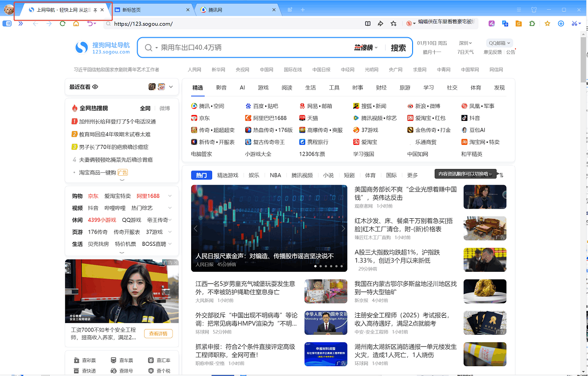Open hot search 加州州长给拜登打了5个电话没通
The width and height of the screenshot is (588, 376).
coord(118,121)
